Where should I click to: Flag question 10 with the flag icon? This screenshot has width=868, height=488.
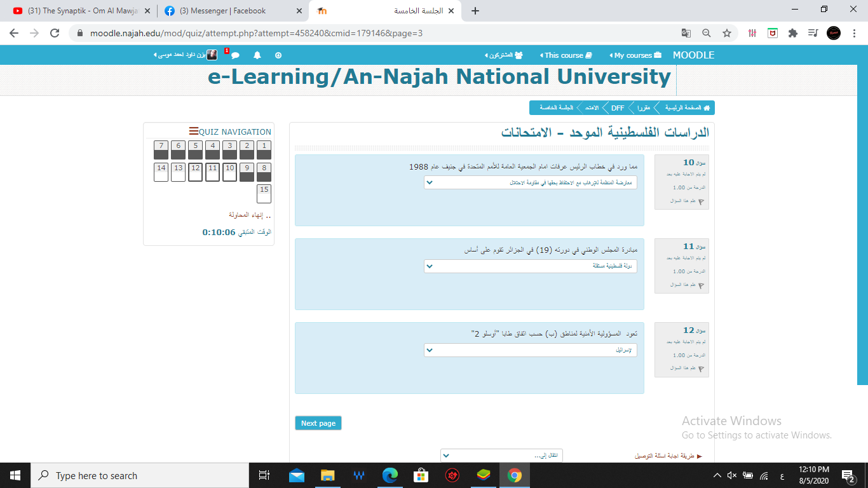701,201
